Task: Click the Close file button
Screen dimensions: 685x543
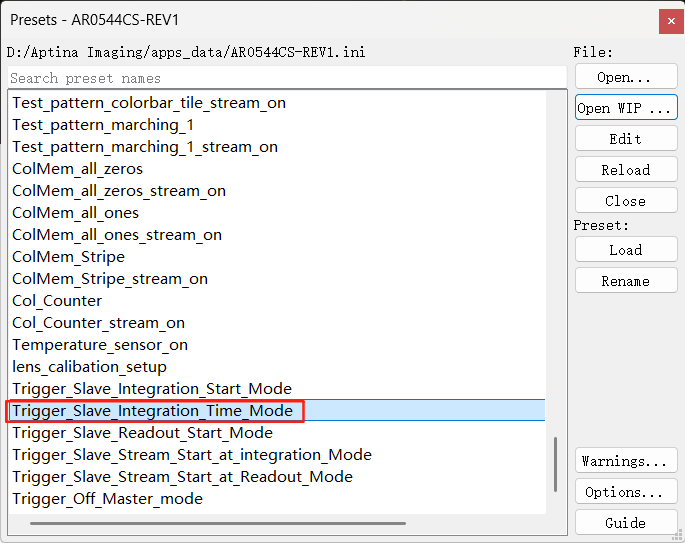Action: (x=625, y=201)
